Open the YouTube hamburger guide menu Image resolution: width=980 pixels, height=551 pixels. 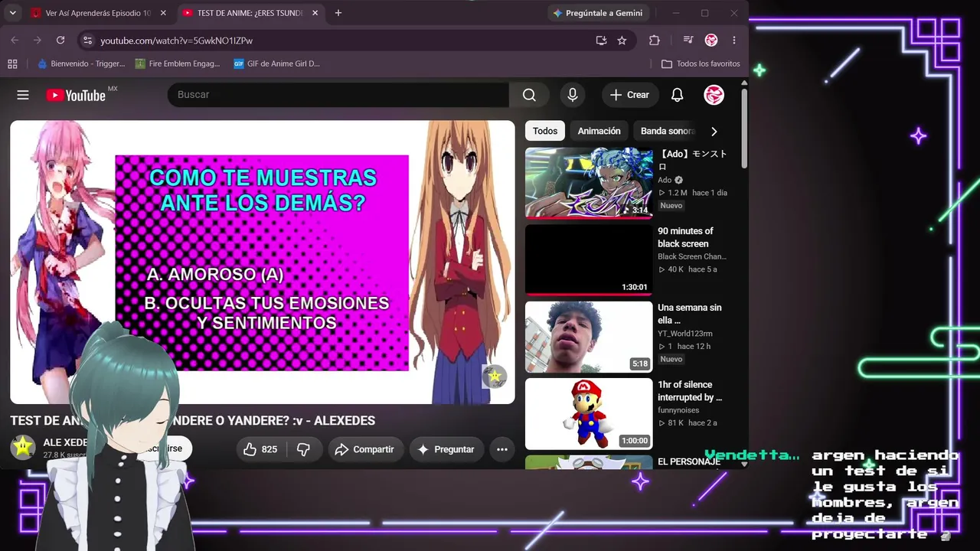(23, 95)
